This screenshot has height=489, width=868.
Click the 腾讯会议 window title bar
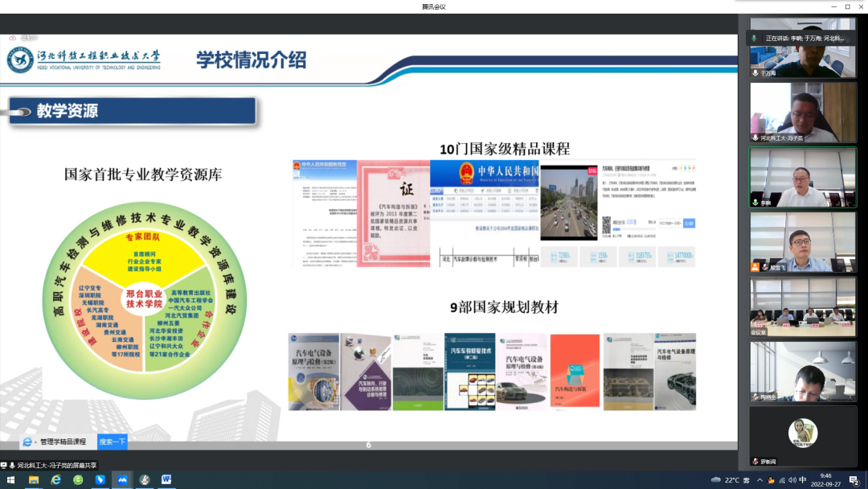point(433,6)
